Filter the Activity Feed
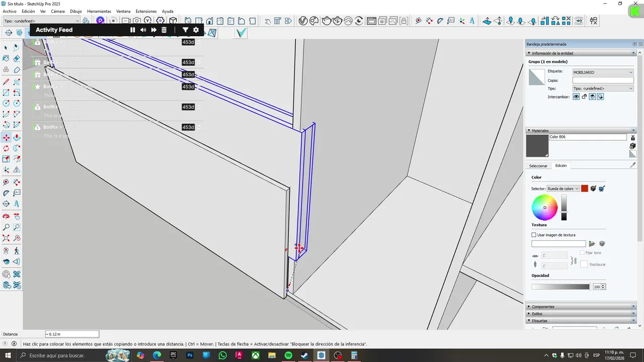Image resolution: width=644 pixels, height=362 pixels. 185,30
